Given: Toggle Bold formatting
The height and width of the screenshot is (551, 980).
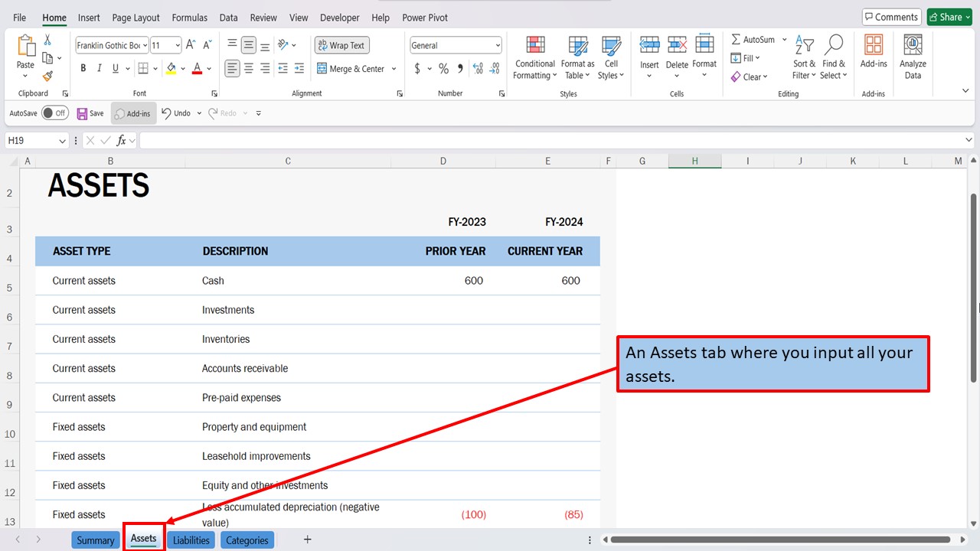Looking at the screenshot, I should click(x=83, y=68).
